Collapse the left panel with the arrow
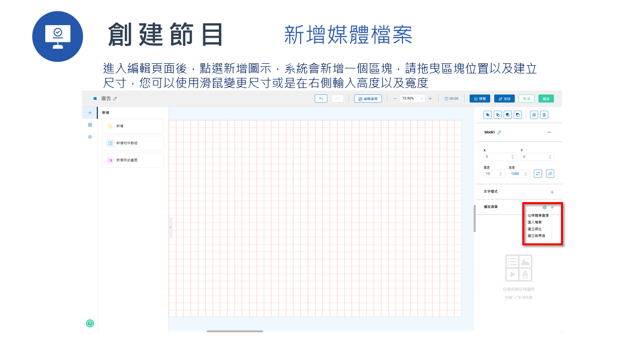Viewport: 644px width, 362px height. pyautogui.click(x=171, y=227)
